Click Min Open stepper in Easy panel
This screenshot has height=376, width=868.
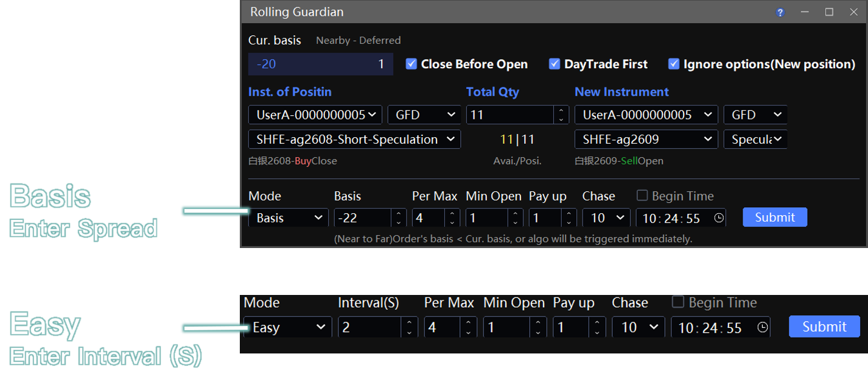(538, 327)
